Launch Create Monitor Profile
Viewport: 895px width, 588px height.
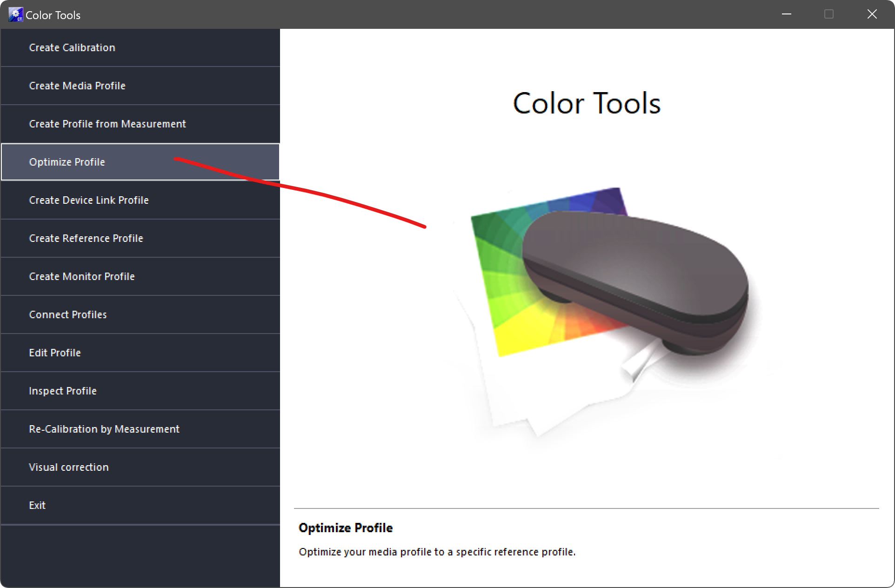click(82, 276)
